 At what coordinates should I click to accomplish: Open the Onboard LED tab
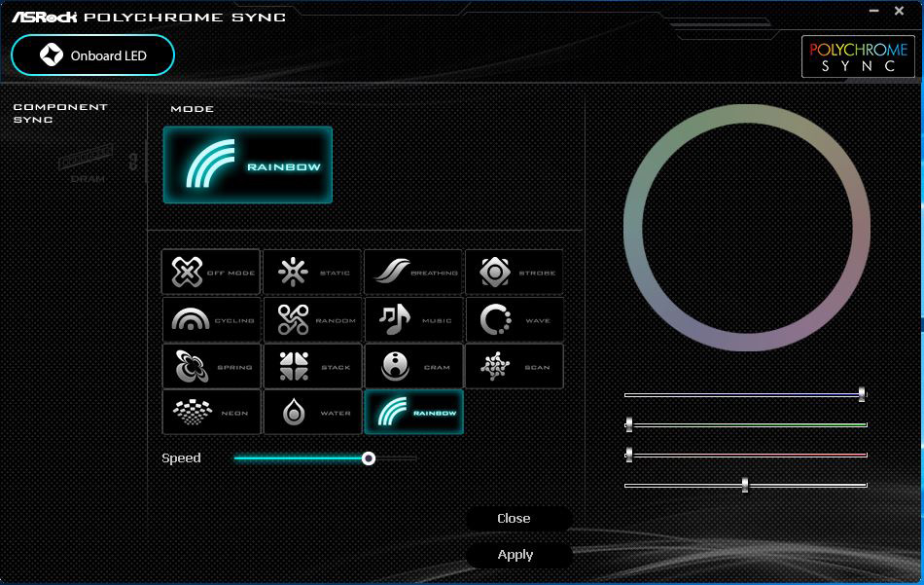[92, 55]
